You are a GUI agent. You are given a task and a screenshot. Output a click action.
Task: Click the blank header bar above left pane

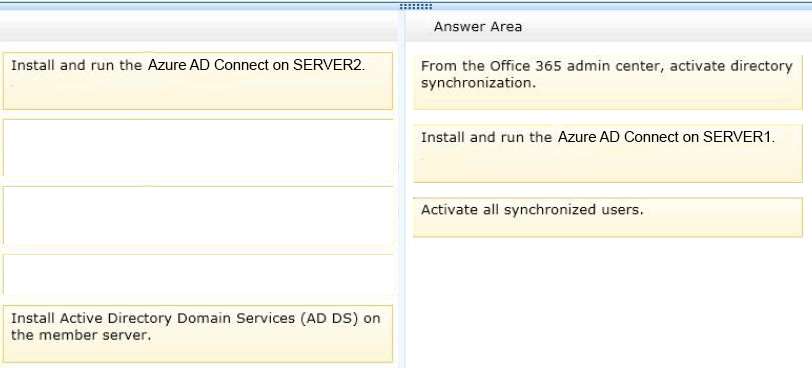coord(199,27)
